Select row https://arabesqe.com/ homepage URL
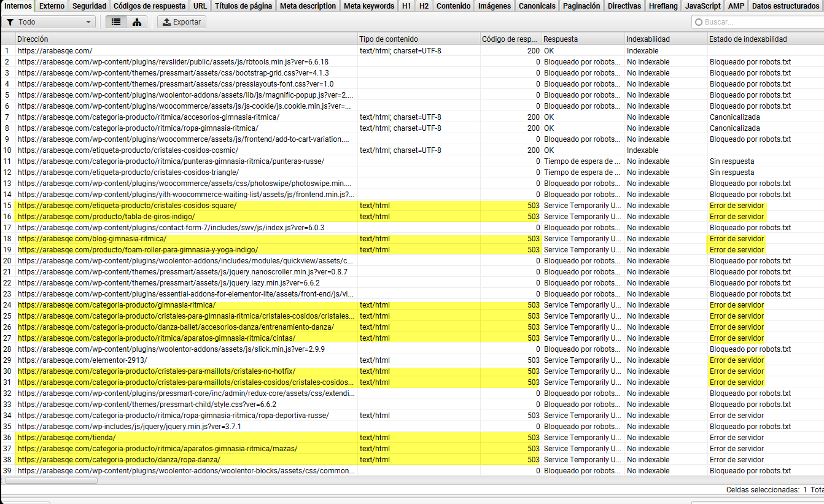 [x=55, y=51]
